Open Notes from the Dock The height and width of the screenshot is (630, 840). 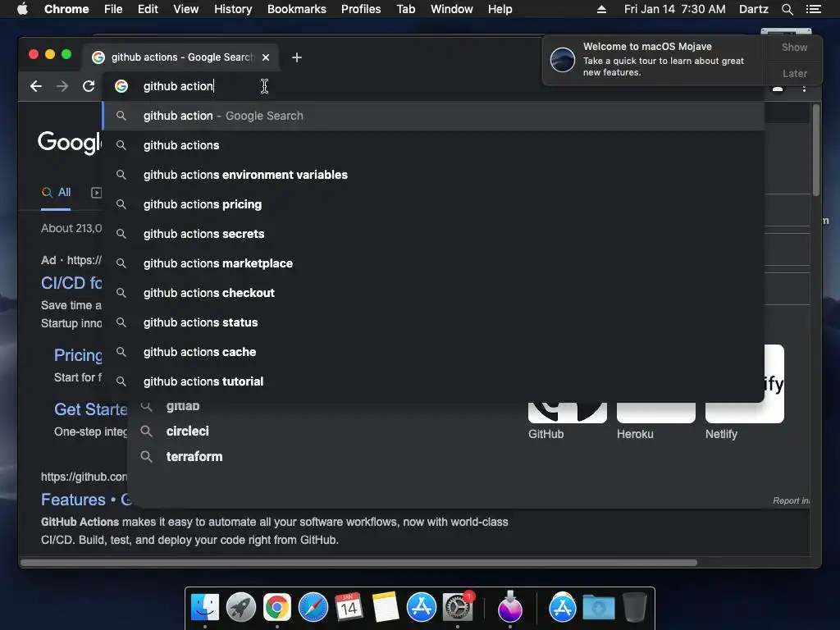tap(386, 608)
